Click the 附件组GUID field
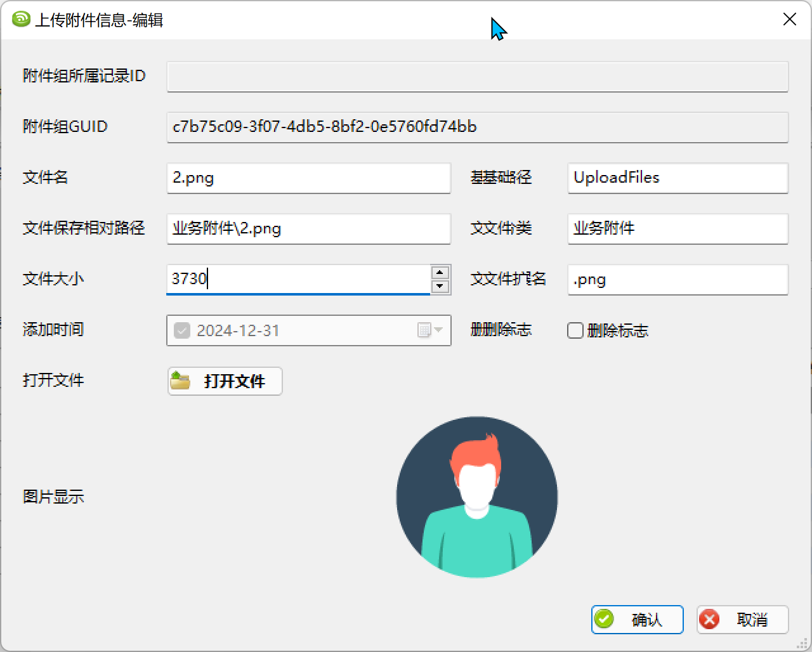Image resolution: width=812 pixels, height=652 pixels. (478, 127)
